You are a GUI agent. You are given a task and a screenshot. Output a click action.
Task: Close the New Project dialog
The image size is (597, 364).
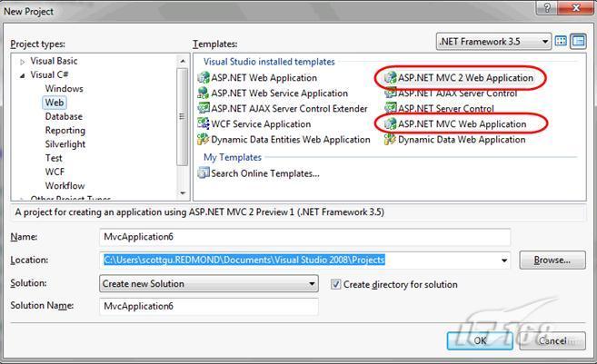click(576, 7)
